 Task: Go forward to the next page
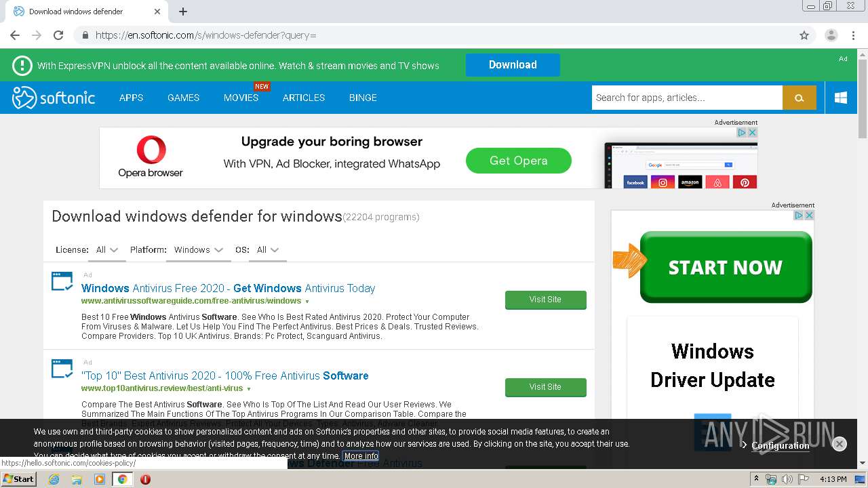click(x=37, y=35)
